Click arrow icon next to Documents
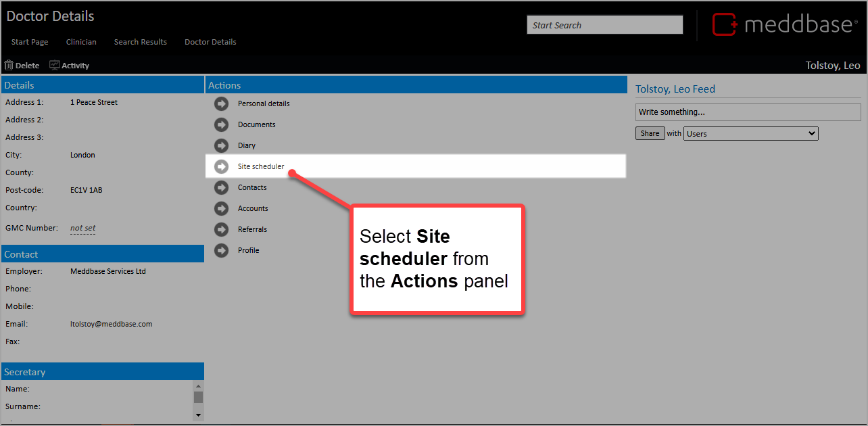The image size is (868, 426). pyautogui.click(x=222, y=124)
